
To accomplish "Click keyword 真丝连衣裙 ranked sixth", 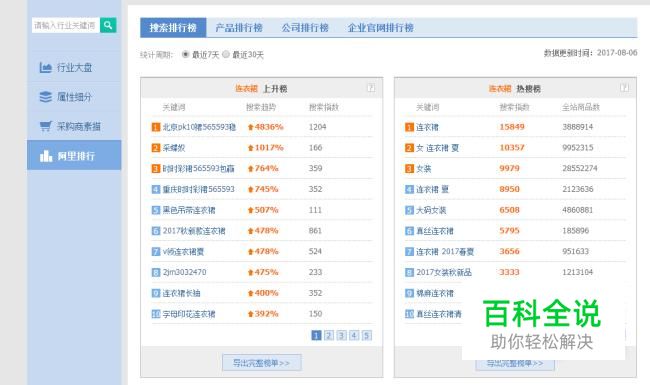I will point(435,231).
